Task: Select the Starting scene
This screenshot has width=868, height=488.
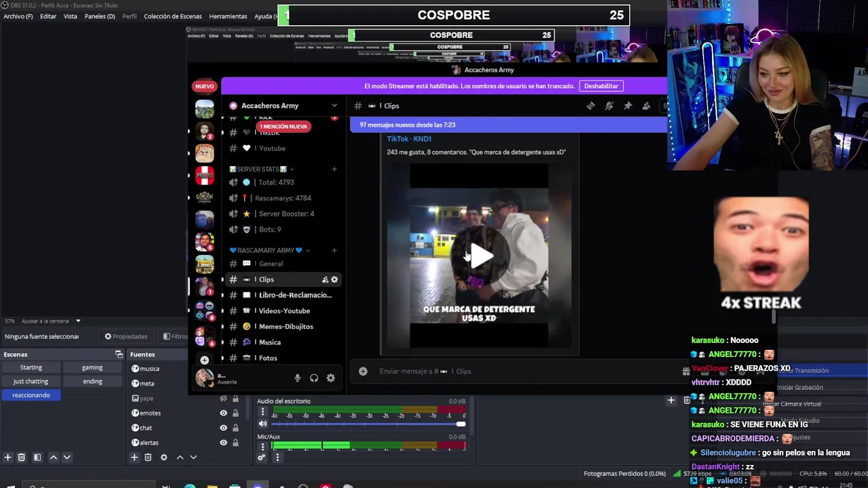Action: [x=31, y=367]
